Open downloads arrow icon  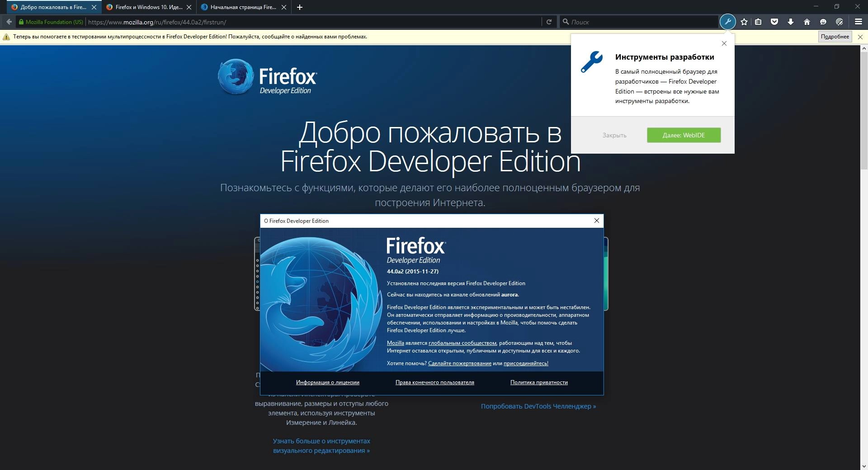click(791, 22)
